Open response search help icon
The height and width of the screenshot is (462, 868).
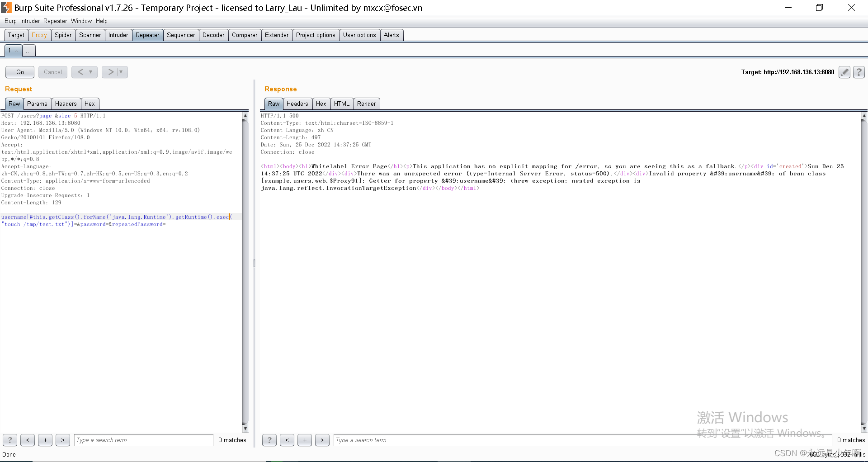point(269,440)
